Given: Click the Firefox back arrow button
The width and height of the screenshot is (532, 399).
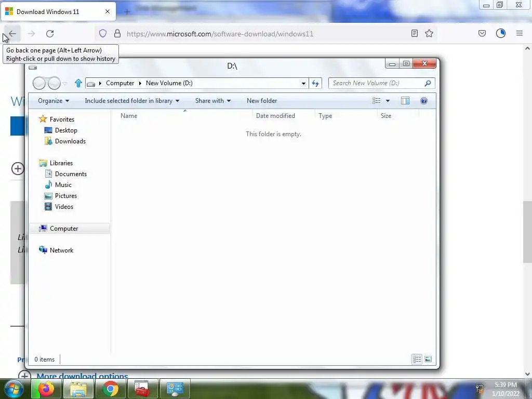Looking at the screenshot, I should coord(12,34).
